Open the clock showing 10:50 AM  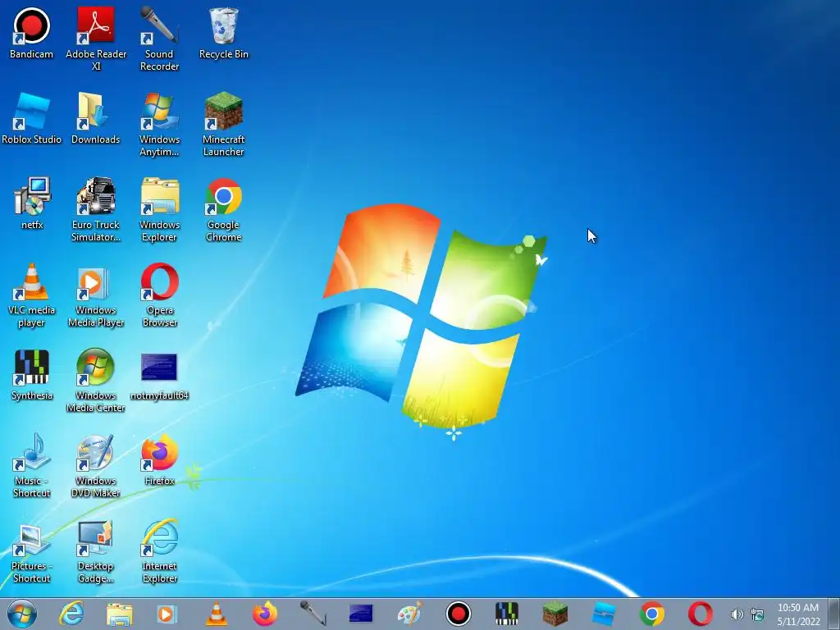[x=798, y=614]
